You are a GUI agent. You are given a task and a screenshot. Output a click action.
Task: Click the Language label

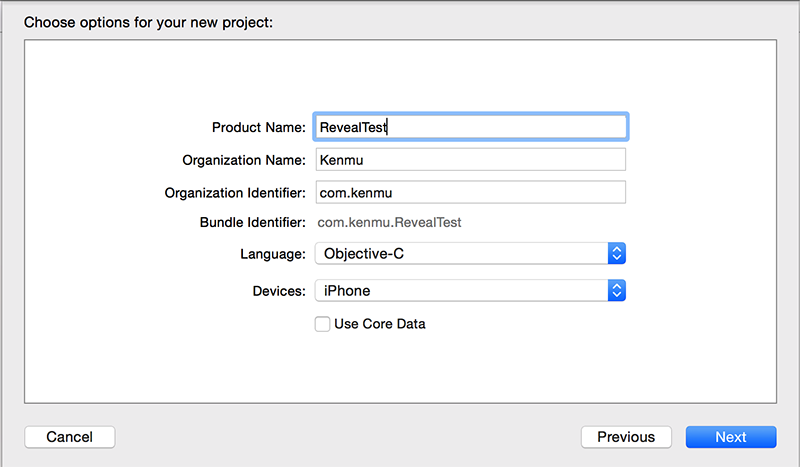(x=273, y=254)
